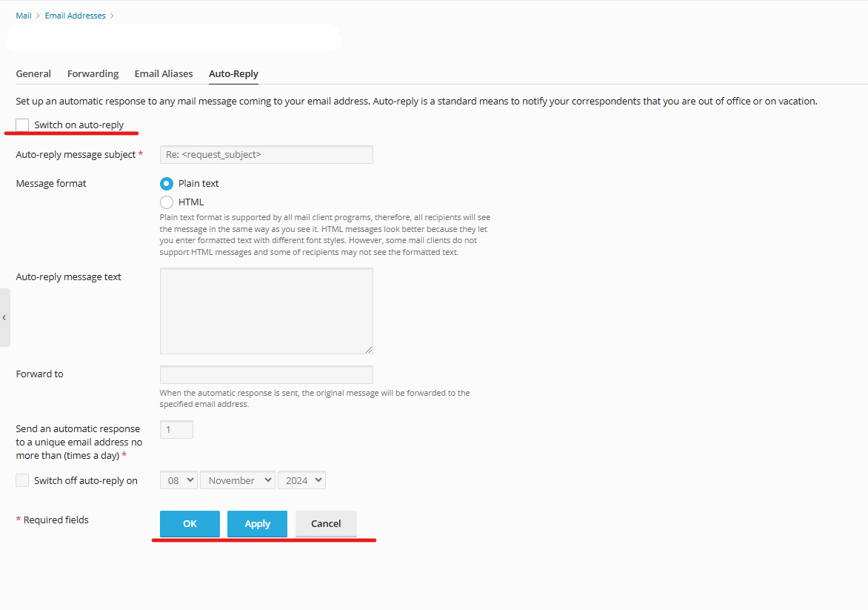Click the 'Required fields' note
868x610 pixels.
(56, 520)
